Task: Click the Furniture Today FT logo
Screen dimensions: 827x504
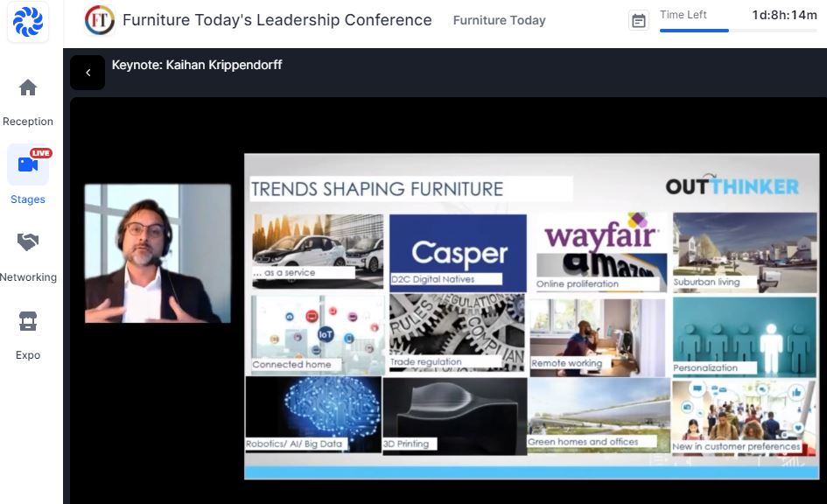Action: click(x=99, y=20)
